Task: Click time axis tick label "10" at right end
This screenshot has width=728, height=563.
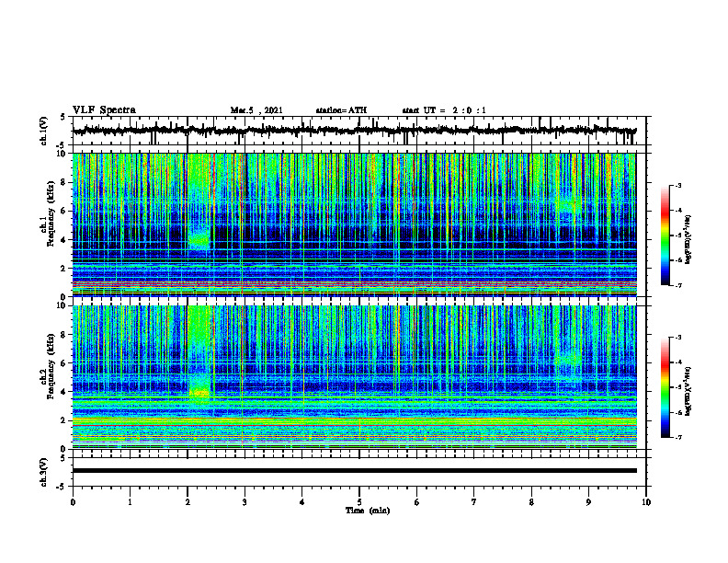Action: point(646,502)
